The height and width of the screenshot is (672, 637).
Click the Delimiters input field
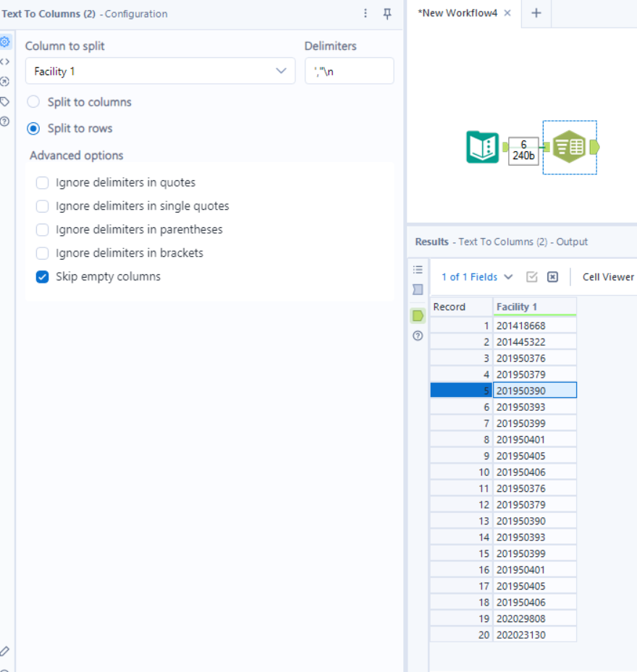pos(349,71)
